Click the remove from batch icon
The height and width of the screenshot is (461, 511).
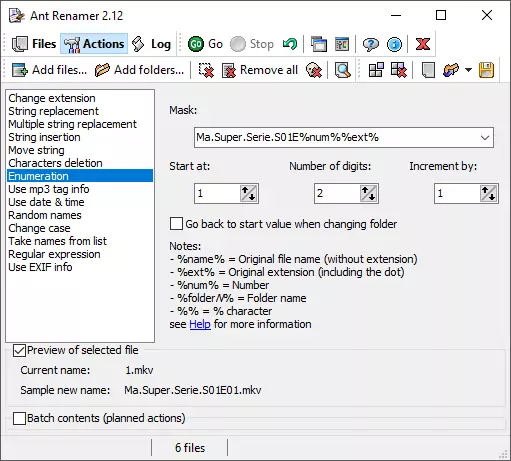[x=399, y=70]
